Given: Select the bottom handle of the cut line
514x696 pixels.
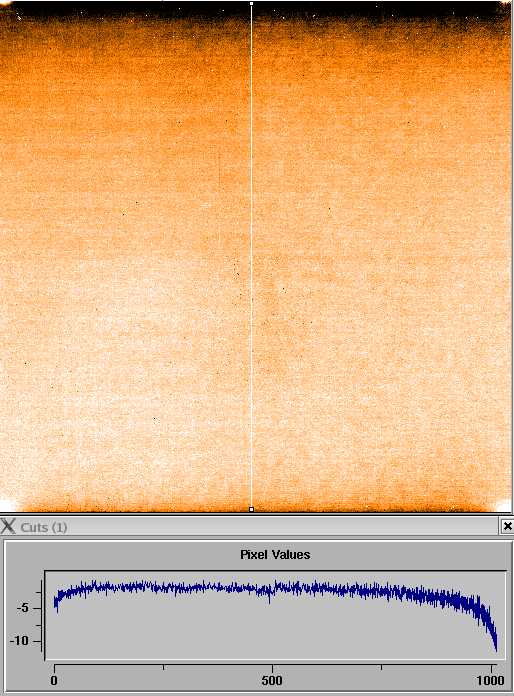Looking at the screenshot, I should tap(252, 509).
